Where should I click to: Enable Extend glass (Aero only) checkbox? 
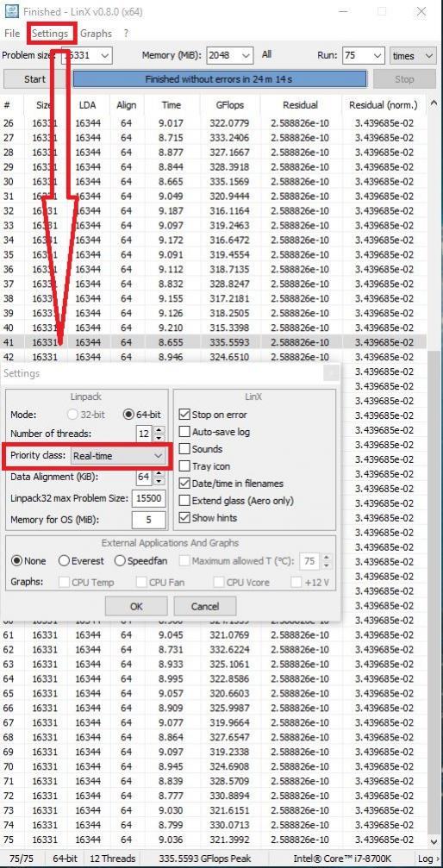point(184,501)
